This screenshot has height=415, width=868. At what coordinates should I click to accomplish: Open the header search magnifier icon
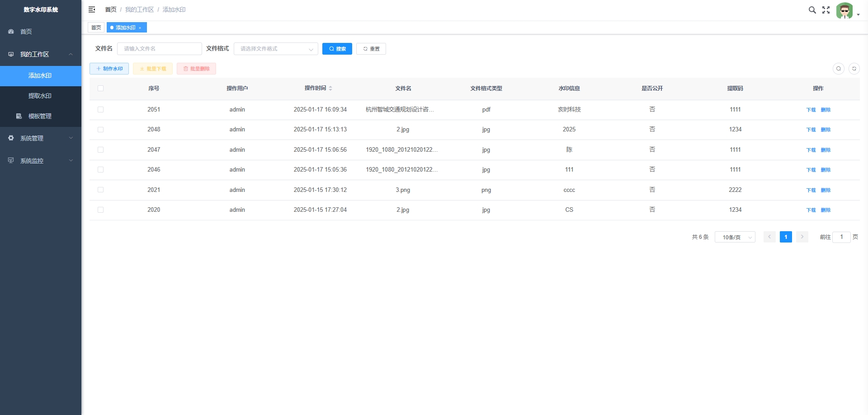(x=812, y=10)
